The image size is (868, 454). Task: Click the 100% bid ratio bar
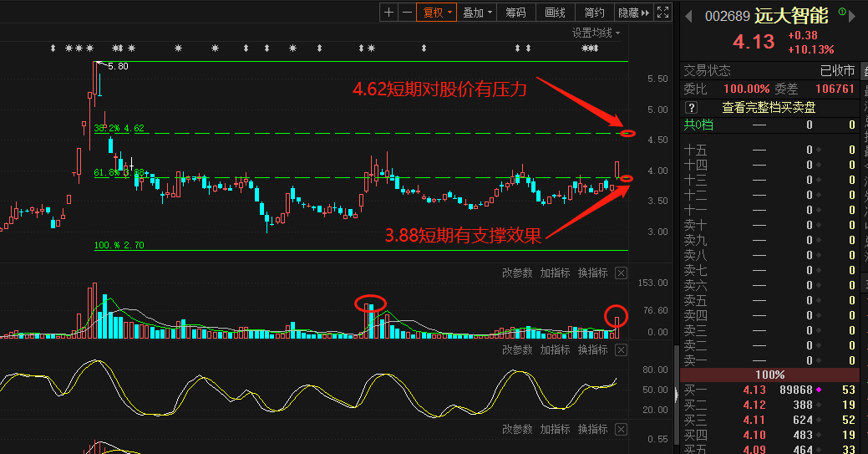pyautogui.click(x=769, y=375)
